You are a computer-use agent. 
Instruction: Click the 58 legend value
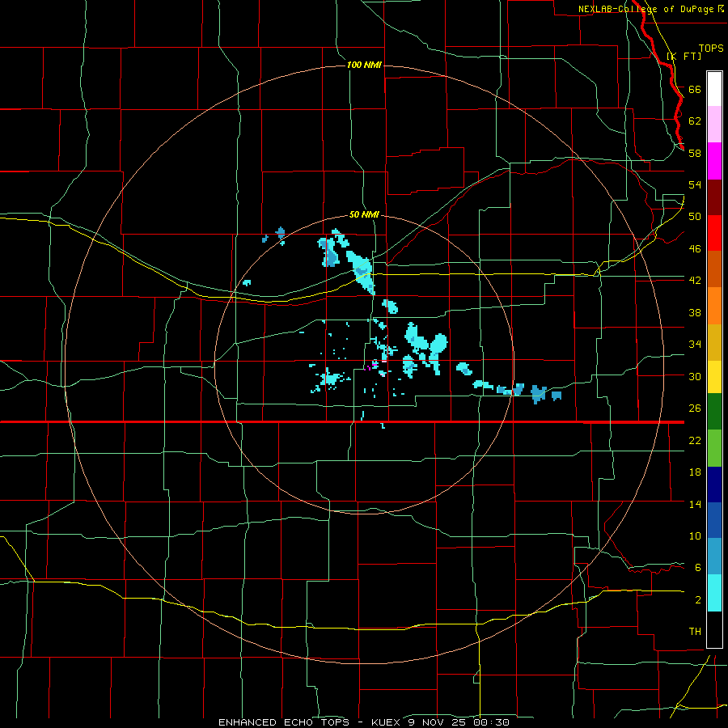pos(695,153)
